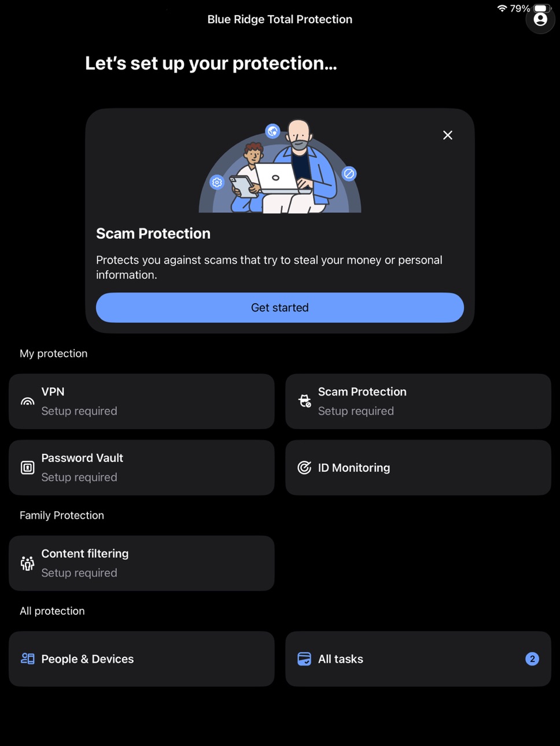Click the Password Vault safe icon
This screenshot has width=560, height=746.
pyautogui.click(x=27, y=467)
